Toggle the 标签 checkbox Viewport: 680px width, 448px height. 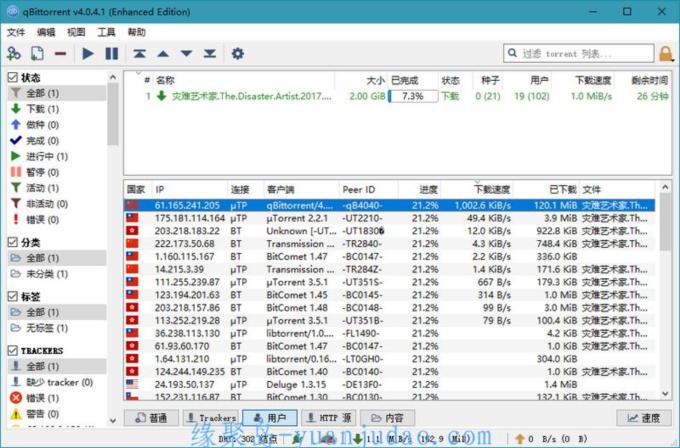pos(13,297)
